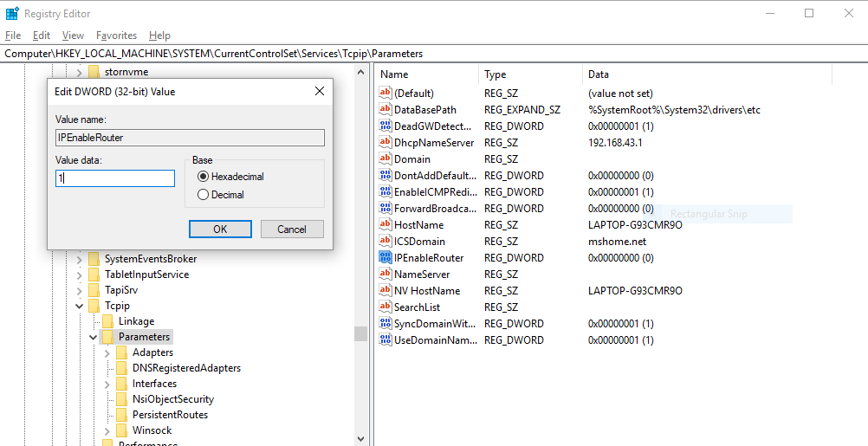868x446 pixels.
Task: Click the IPEnableRouter DWORD icon
Action: (x=385, y=258)
